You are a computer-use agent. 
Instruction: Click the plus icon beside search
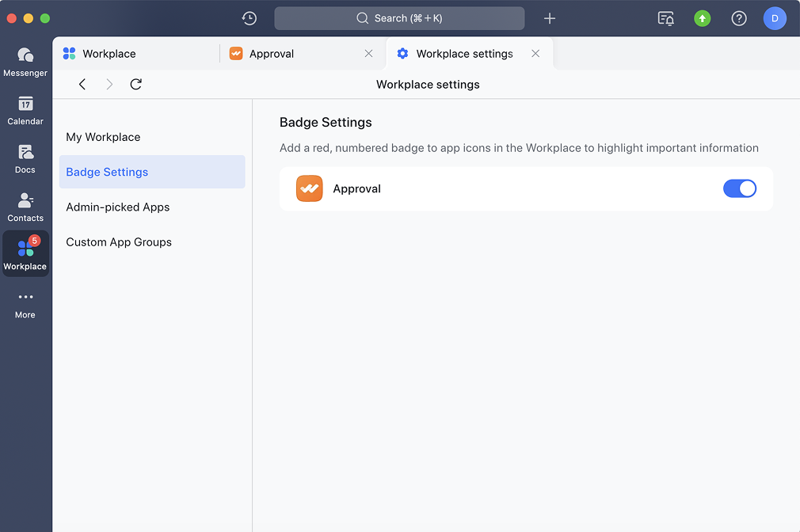[x=550, y=18]
